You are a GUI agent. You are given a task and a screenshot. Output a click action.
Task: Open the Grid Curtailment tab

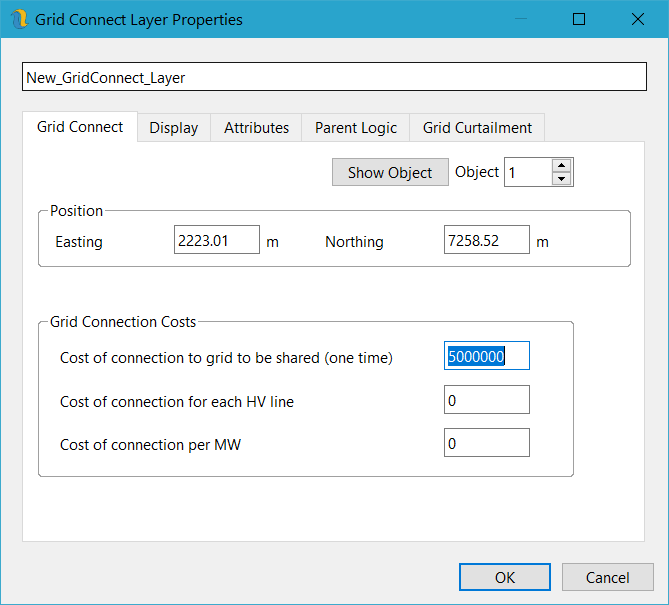pos(478,128)
